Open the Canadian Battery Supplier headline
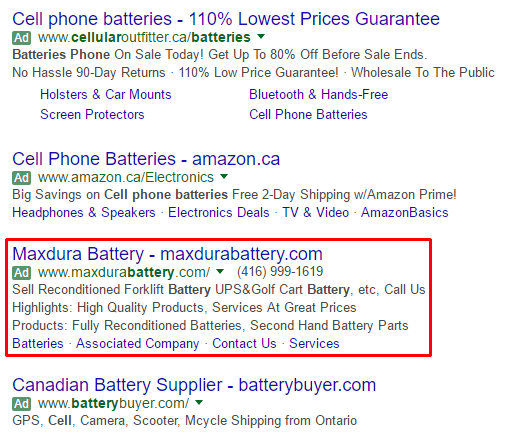 [x=194, y=385]
